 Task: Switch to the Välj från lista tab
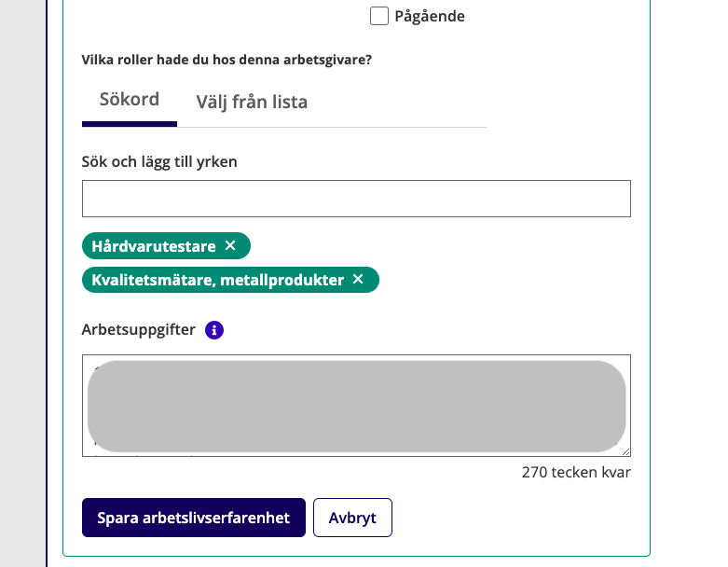[x=252, y=102]
